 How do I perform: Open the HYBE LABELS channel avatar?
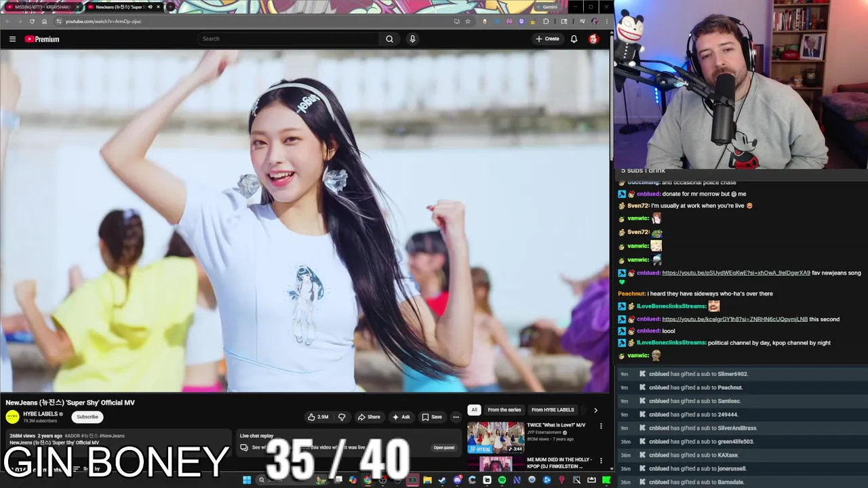point(13,417)
